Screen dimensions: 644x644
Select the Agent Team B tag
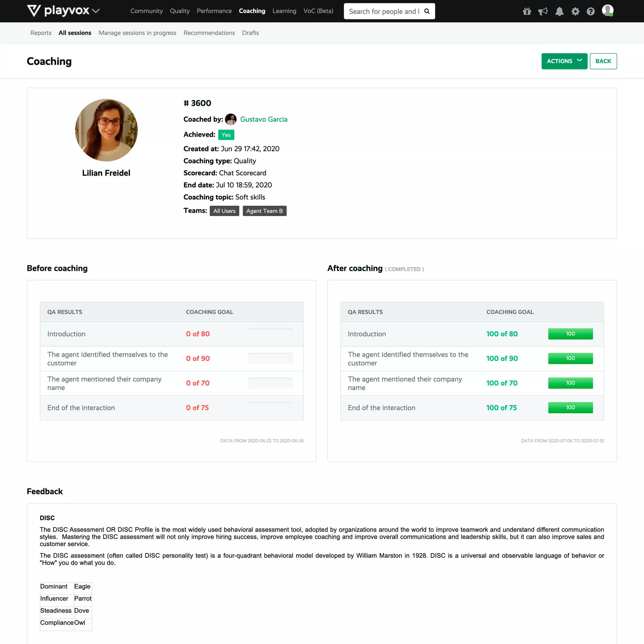(x=264, y=211)
